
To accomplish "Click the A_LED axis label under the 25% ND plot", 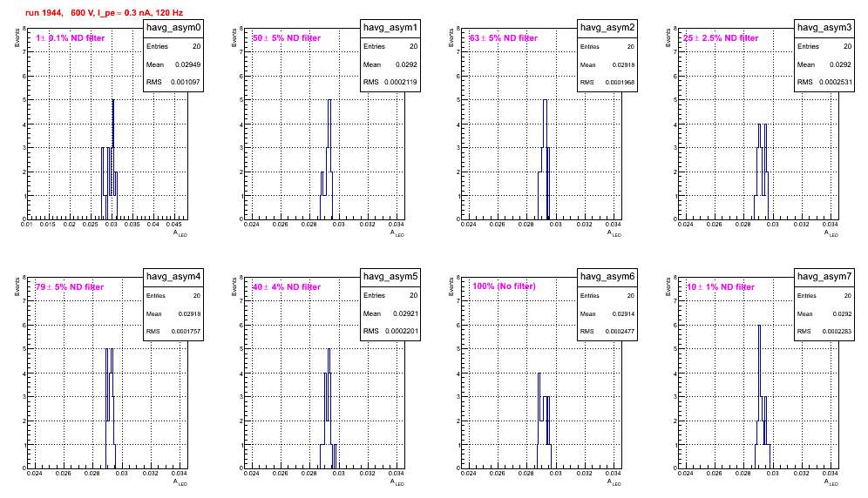I will tap(831, 233).
